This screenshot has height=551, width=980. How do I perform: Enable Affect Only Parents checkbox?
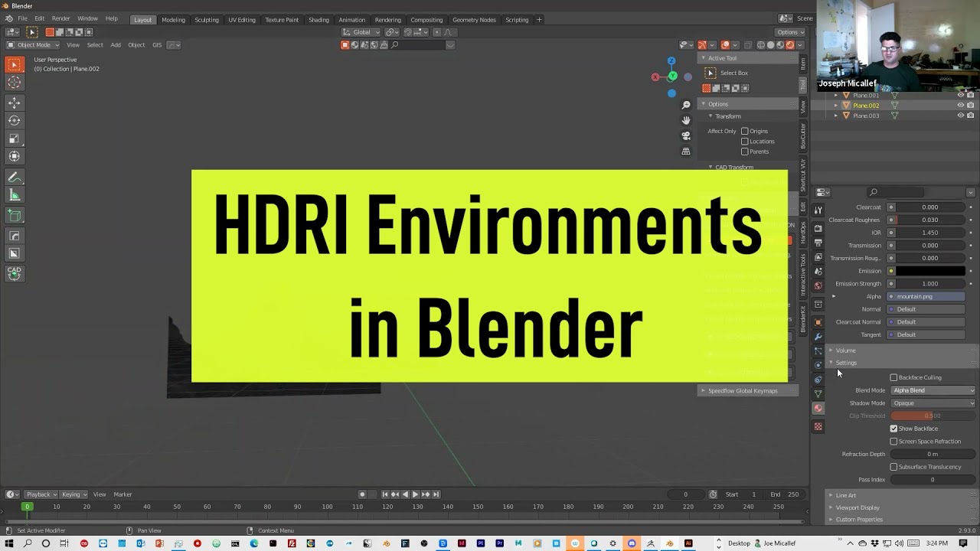coord(744,151)
